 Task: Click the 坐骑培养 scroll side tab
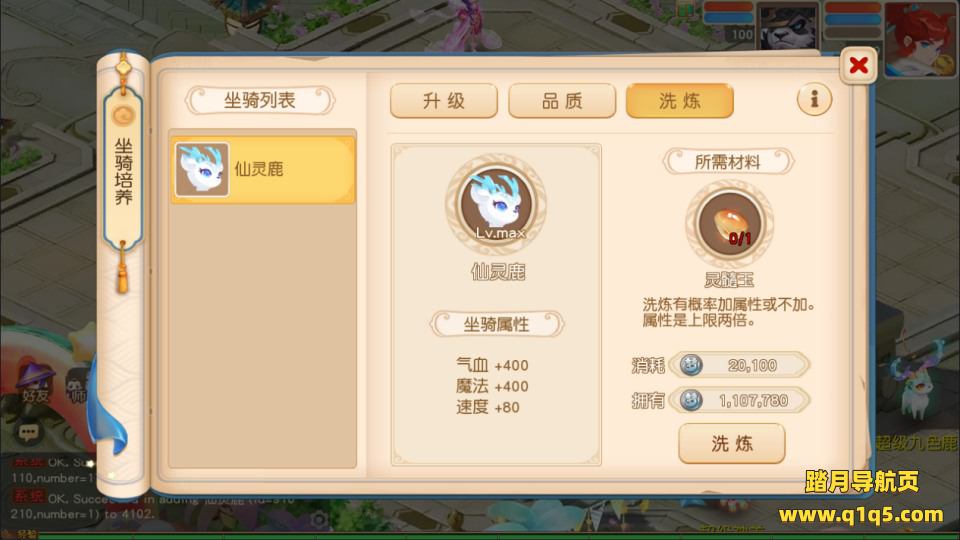tap(123, 171)
